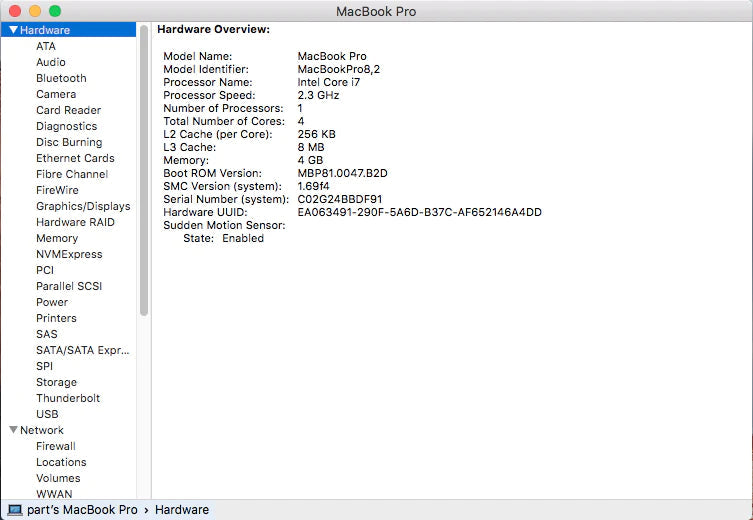Collapse the Network section triangle
Viewport: 753px width, 520px height.
tap(13, 430)
